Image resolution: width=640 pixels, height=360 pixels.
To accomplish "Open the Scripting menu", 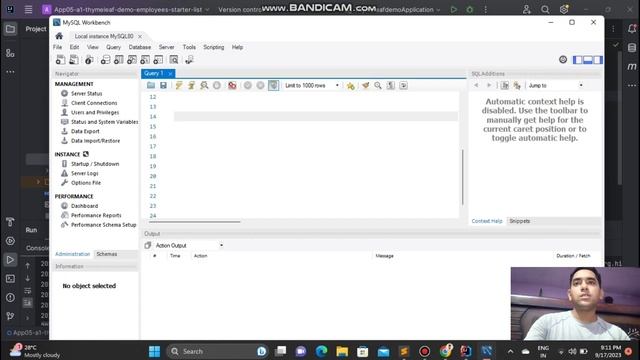I will pos(213,47).
